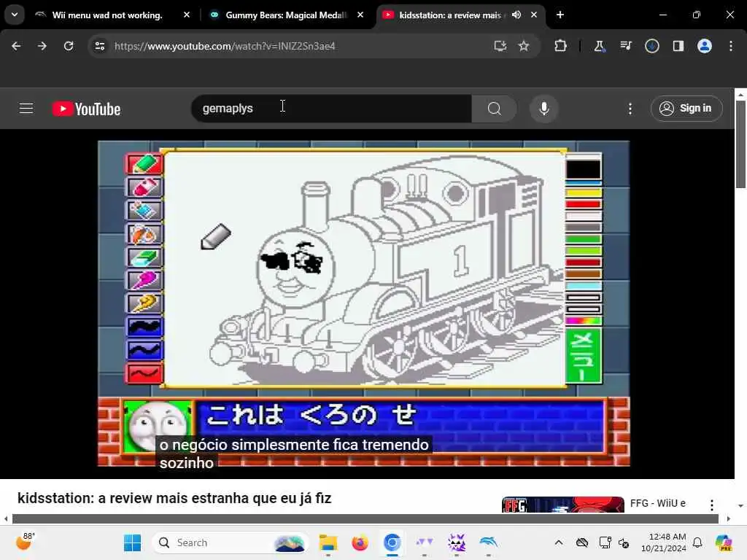Switch to Gummy Bears Magical Medallion tab

pos(286,15)
